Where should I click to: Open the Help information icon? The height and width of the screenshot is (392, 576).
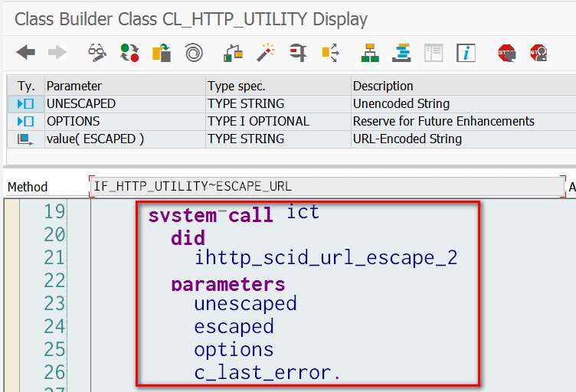pos(466,53)
